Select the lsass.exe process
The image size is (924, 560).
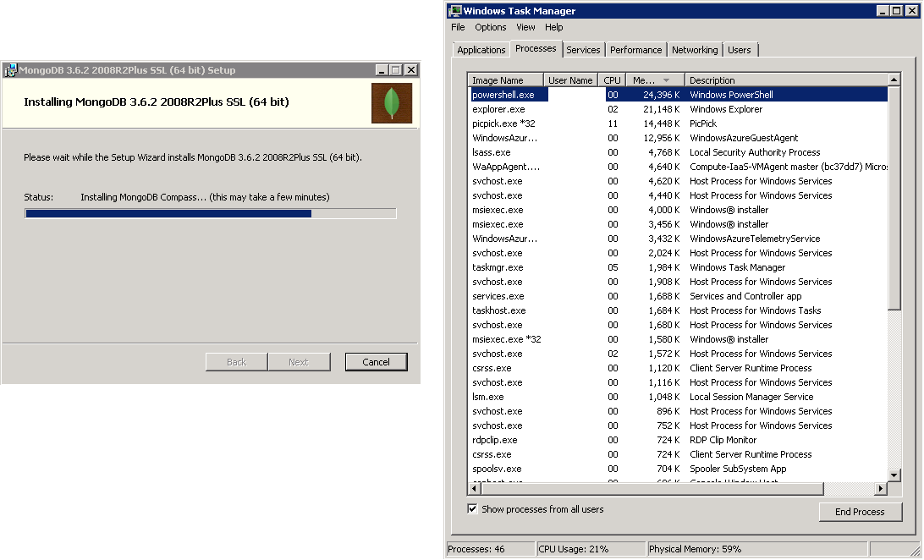(x=492, y=152)
